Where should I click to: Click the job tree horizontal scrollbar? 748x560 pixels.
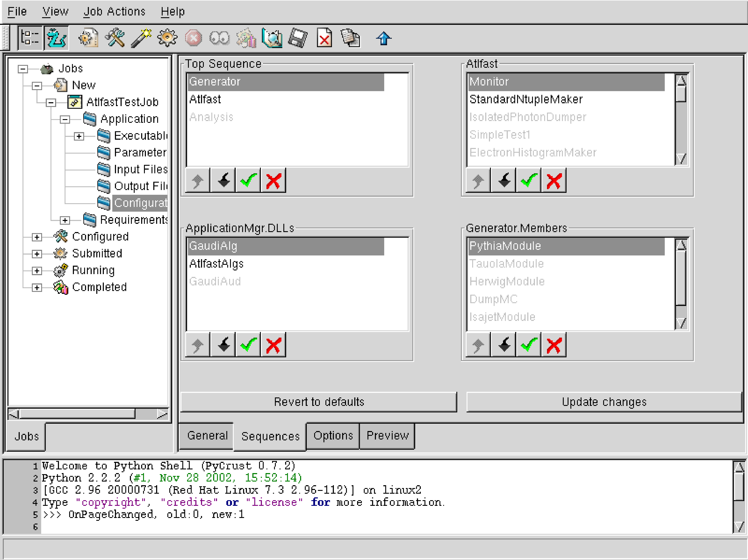pyautogui.click(x=78, y=414)
